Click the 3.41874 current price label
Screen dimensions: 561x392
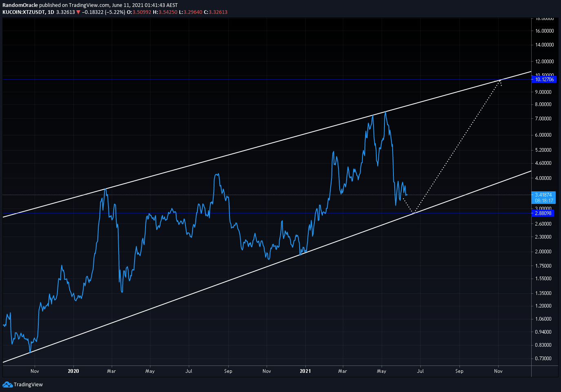543,195
